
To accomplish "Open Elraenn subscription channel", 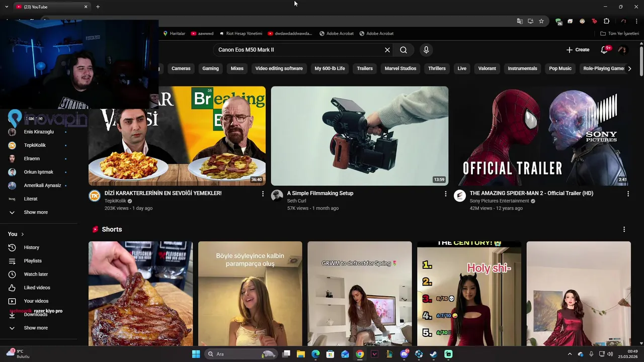I will click(38, 158).
